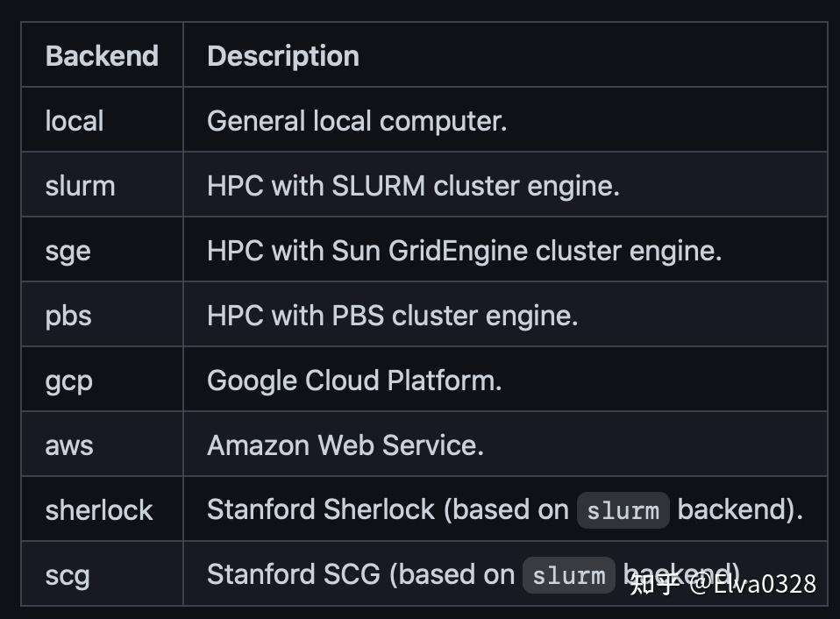
Task: Click the Amazon Web Service description
Action: point(345,445)
